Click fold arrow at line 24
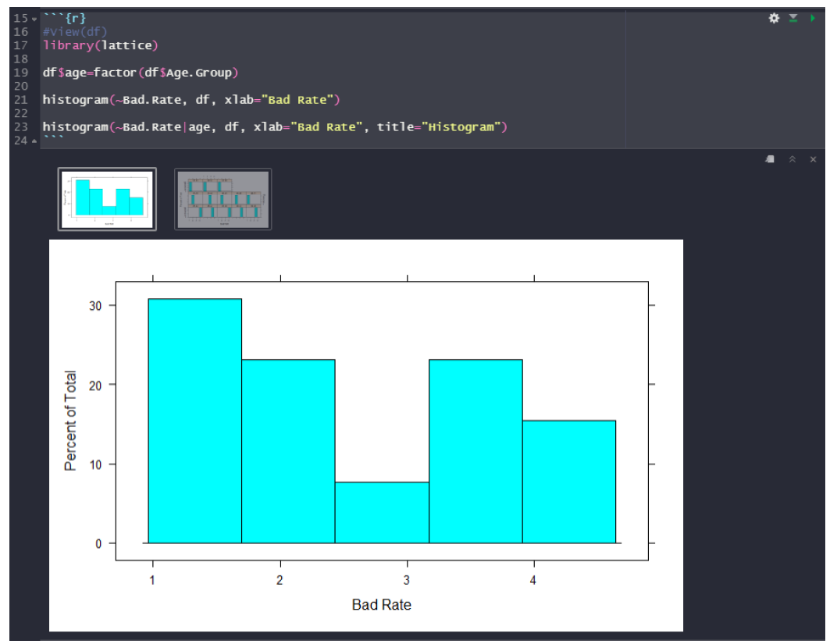Screen dimensions: 837x644 click(34, 141)
